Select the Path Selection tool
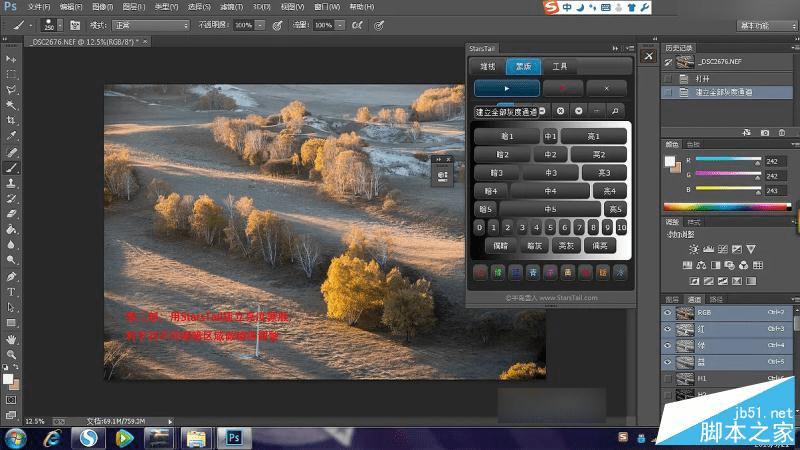This screenshot has width=800, height=450. pyautogui.click(x=11, y=307)
